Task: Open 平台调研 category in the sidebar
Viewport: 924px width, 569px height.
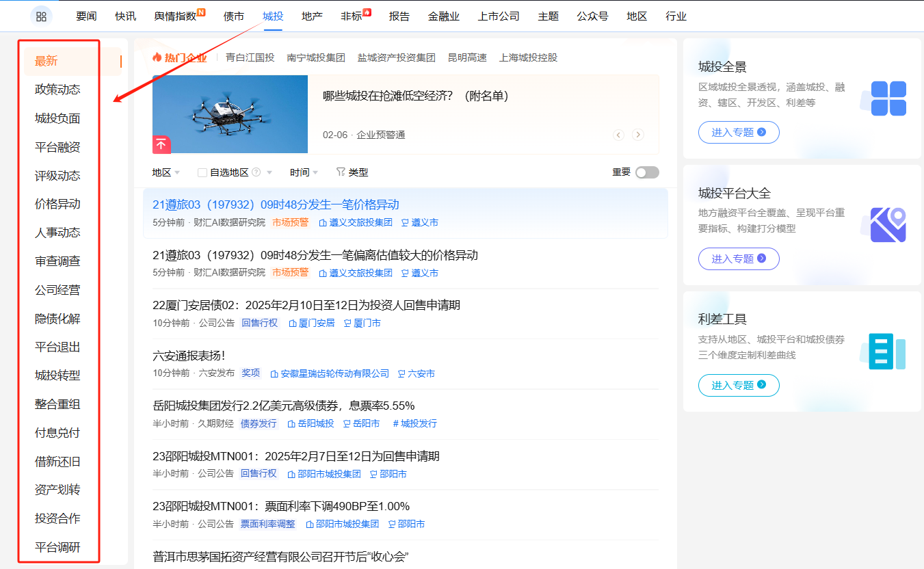Action: coord(57,547)
